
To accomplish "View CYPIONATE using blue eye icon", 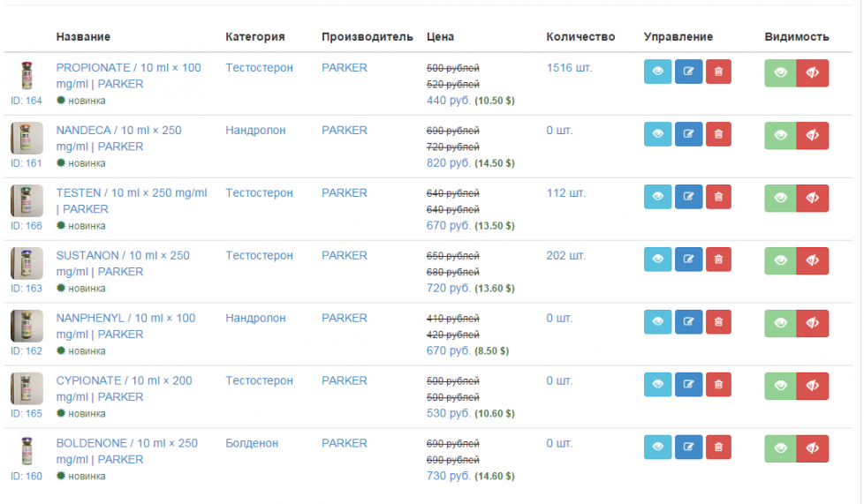I will tap(657, 386).
